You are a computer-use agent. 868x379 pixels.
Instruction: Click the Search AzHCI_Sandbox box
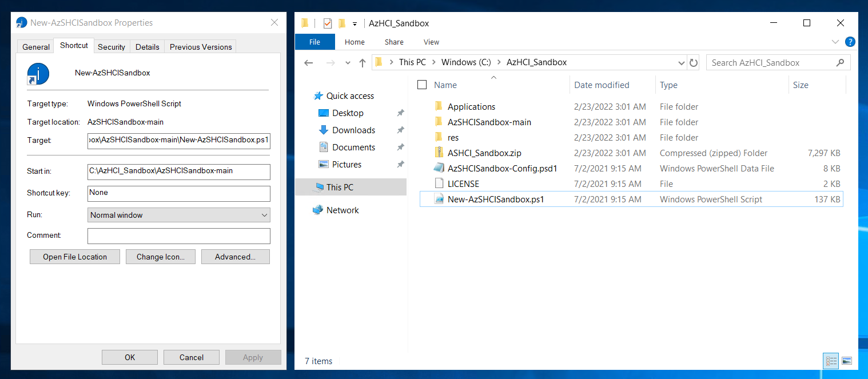point(778,63)
